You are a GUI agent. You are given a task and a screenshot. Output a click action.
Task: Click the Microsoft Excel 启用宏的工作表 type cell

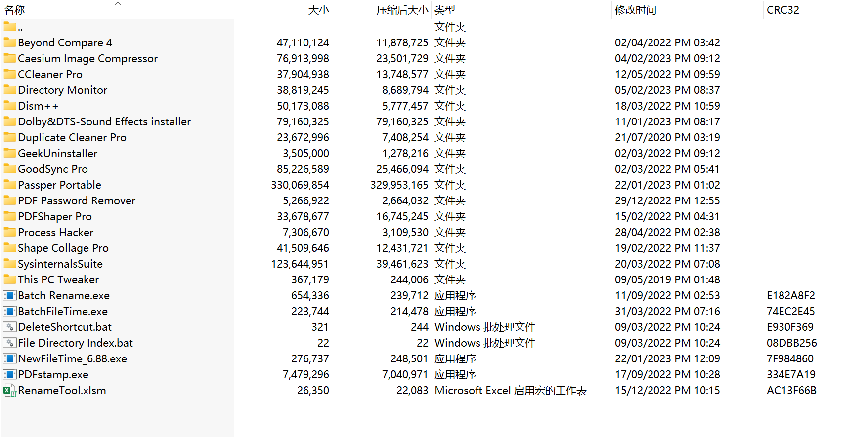point(511,391)
